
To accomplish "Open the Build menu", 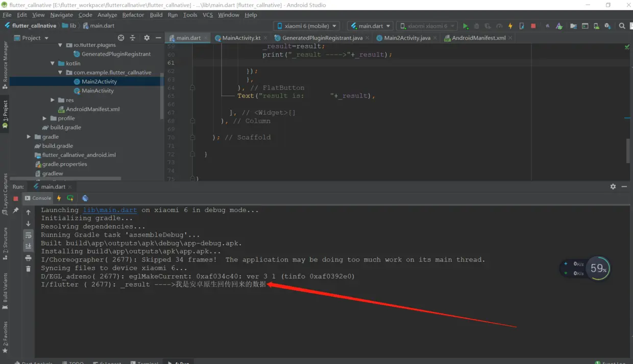I will [156, 15].
